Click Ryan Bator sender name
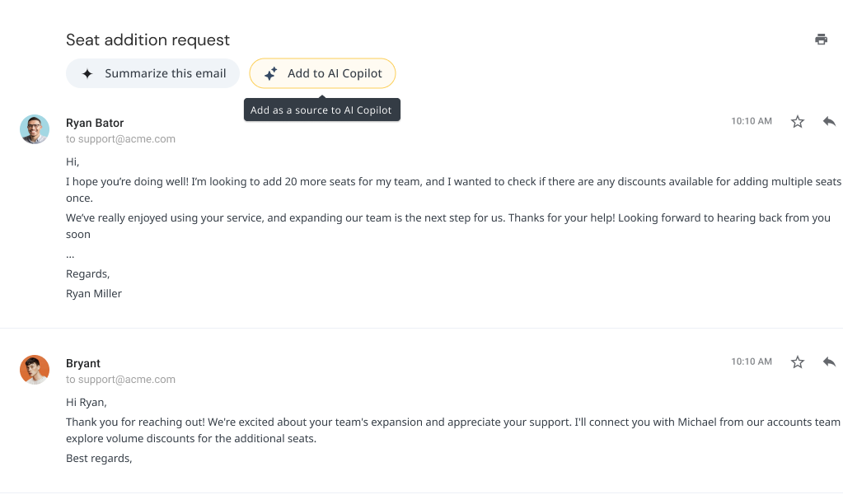The height and width of the screenshot is (504, 843). (x=95, y=124)
